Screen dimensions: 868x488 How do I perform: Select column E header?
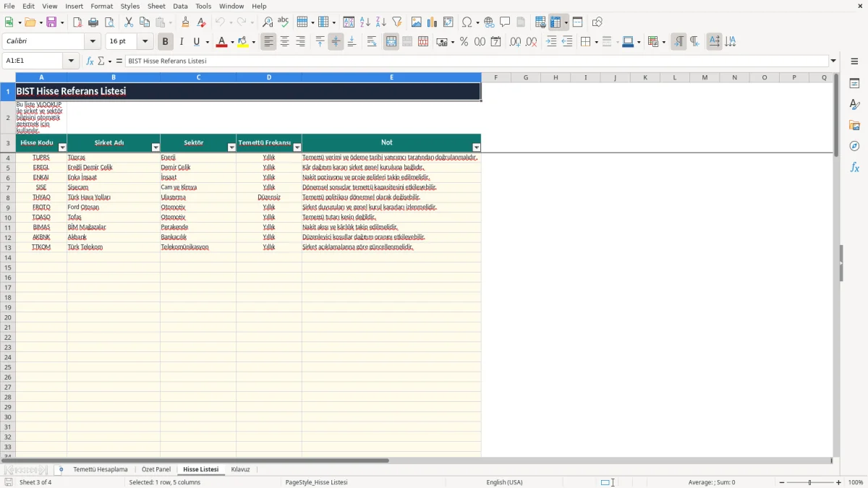391,77
